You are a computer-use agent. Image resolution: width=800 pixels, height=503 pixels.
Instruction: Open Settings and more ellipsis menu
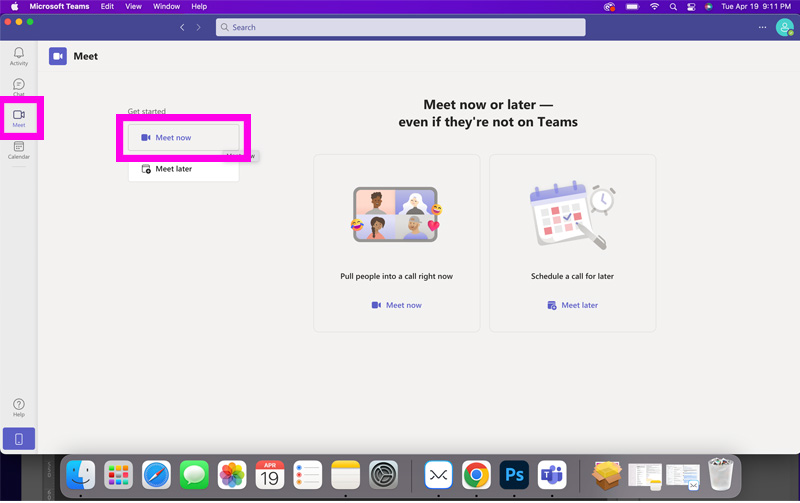pos(762,28)
